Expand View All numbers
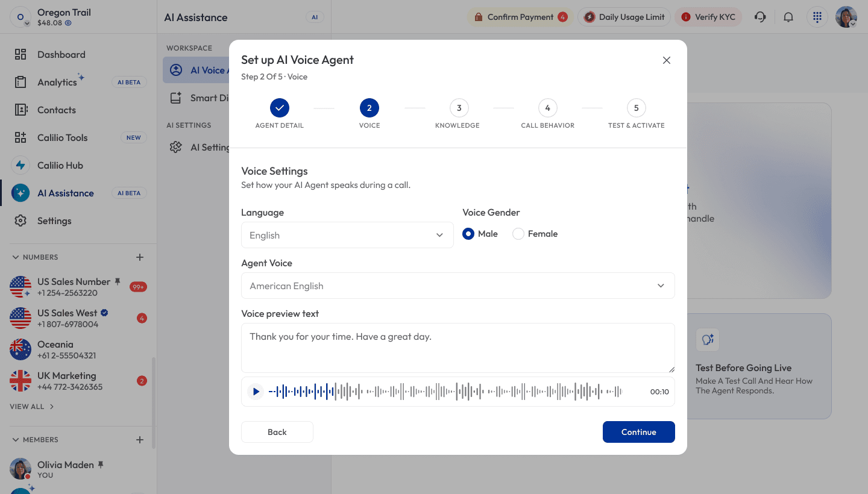The image size is (868, 494). (x=32, y=407)
